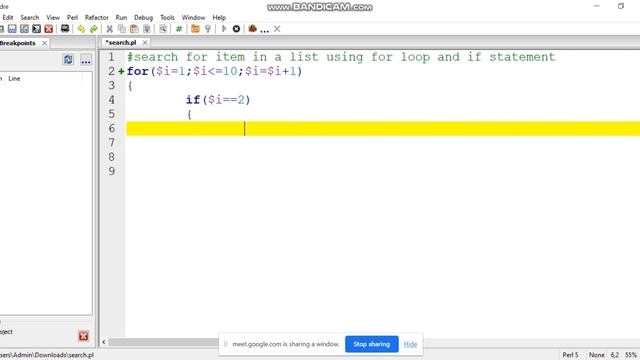Close the Breakpoints panel tab
Screen dimensions: 640x360
click(x=44, y=43)
